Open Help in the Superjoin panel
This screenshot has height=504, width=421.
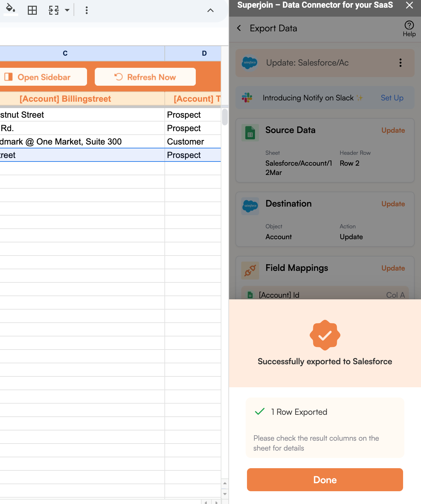pyautogui.click(x=409, y=29)
